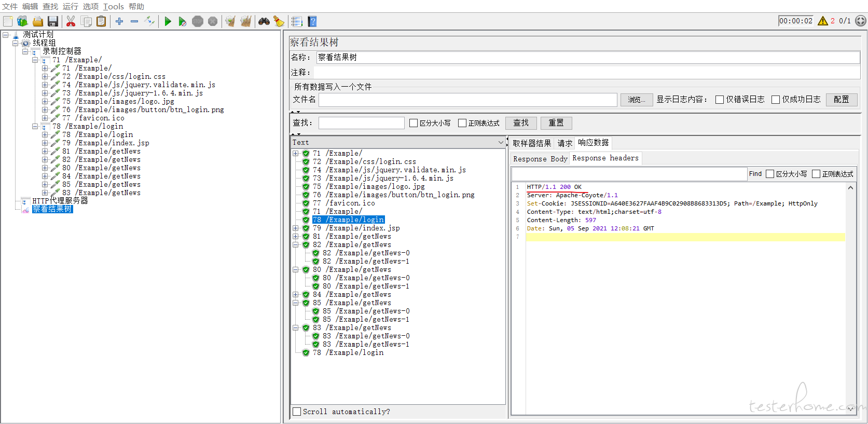Click the thread status indicator icon
This screenshot has height=424, width=868.
point(860,21)
